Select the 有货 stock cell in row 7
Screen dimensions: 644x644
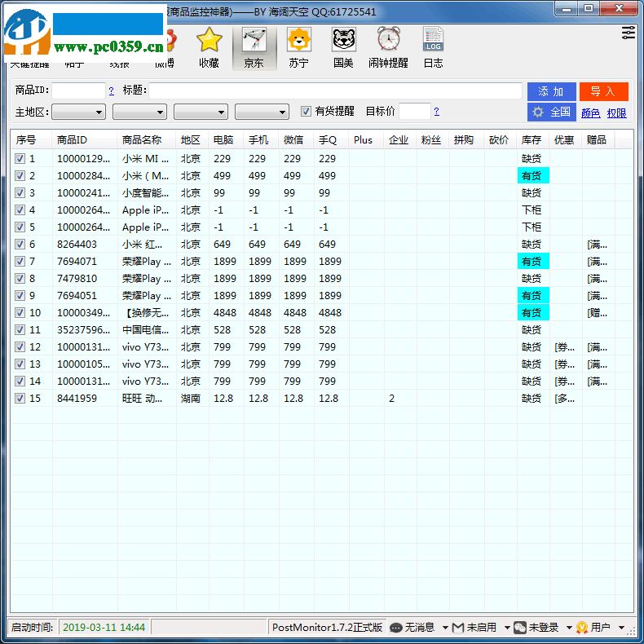(x=533, y=261)
